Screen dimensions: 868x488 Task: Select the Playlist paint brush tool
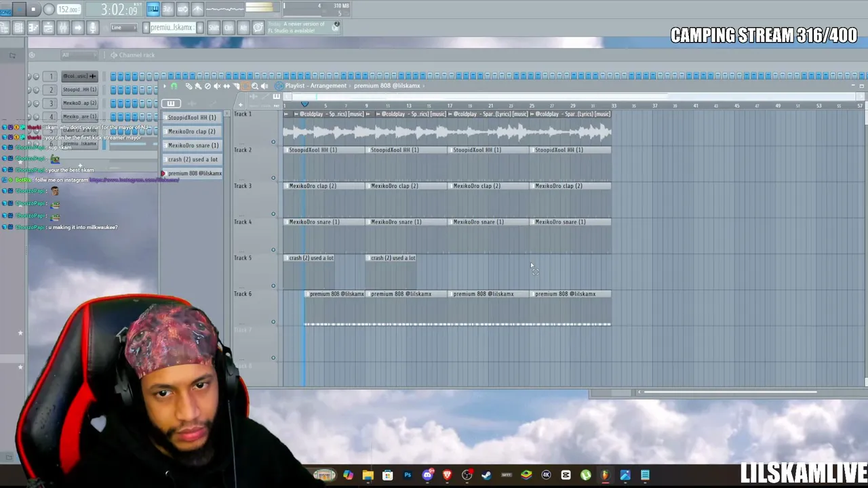198,86
